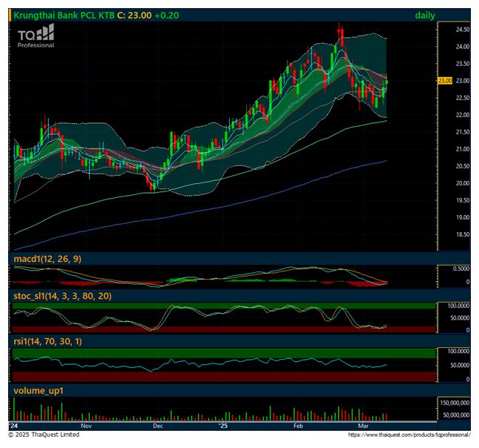Click the 24.50 price axis label
The image size is (479, 448).
(x=463, y=30)
